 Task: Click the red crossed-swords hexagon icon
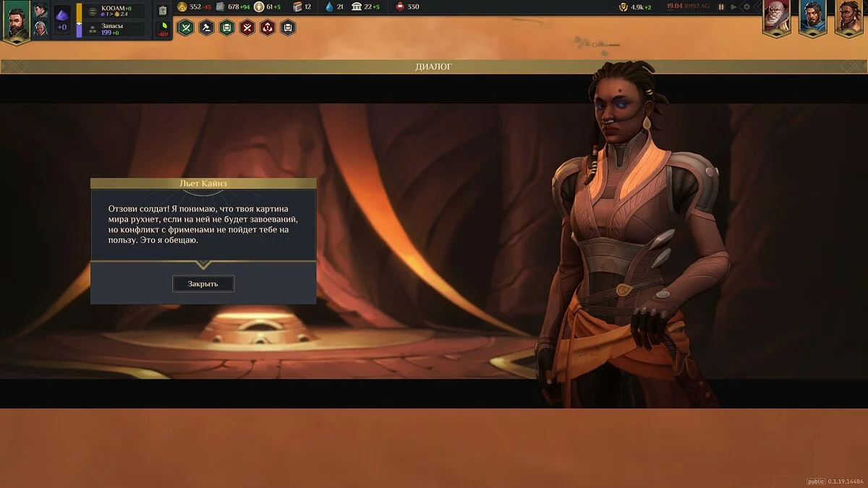coord(247,28)
